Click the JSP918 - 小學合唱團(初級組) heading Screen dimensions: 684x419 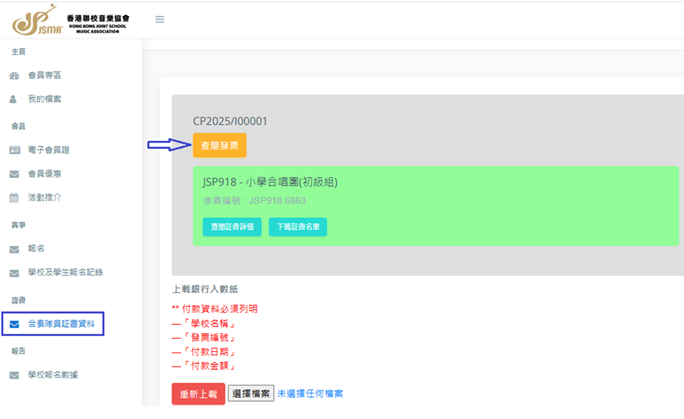[270, 182]
